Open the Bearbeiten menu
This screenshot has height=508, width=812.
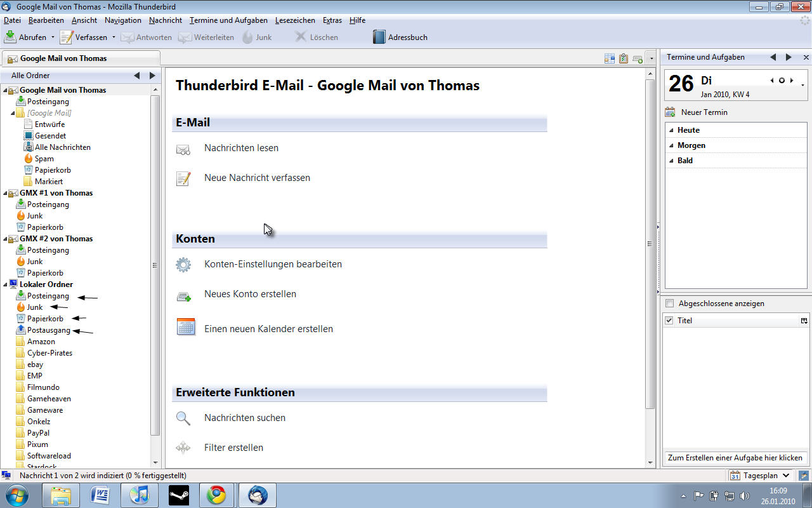point(46,20)
